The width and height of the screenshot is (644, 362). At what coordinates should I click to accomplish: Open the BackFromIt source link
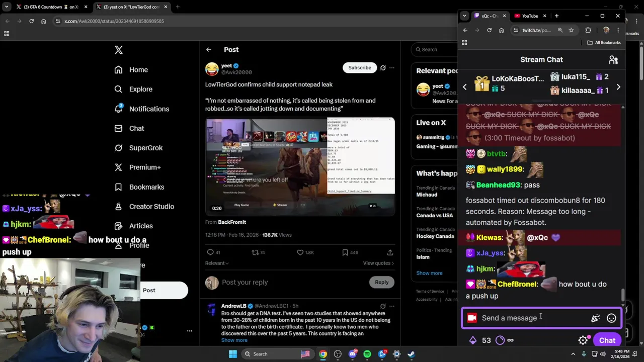232,222
